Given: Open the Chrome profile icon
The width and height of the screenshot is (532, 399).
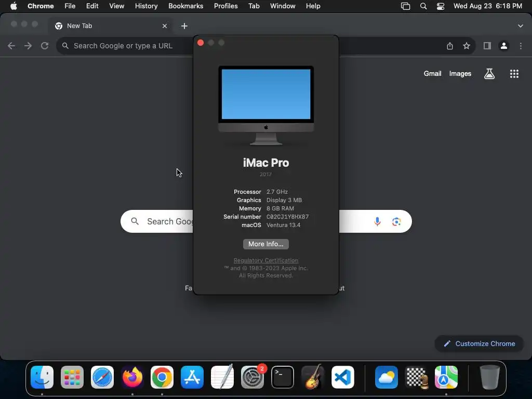Looking at the screenshot, I should 504,46.
